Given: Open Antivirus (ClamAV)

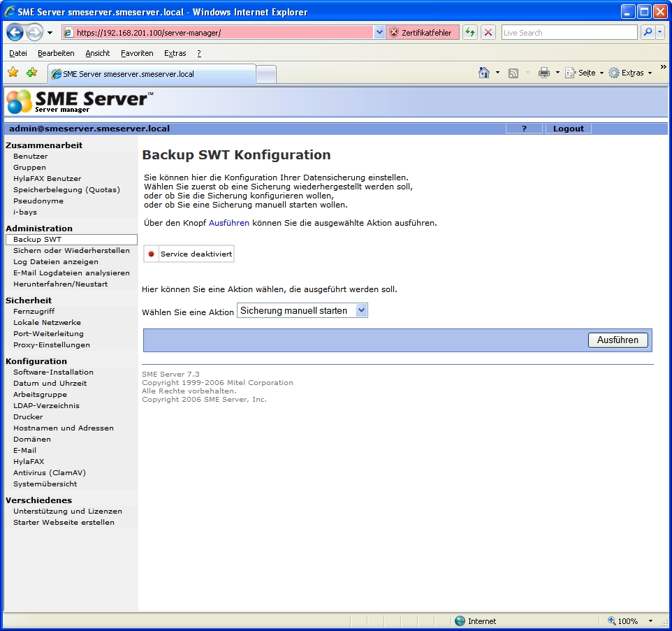Looking at the screenshot, I should 50,472.
